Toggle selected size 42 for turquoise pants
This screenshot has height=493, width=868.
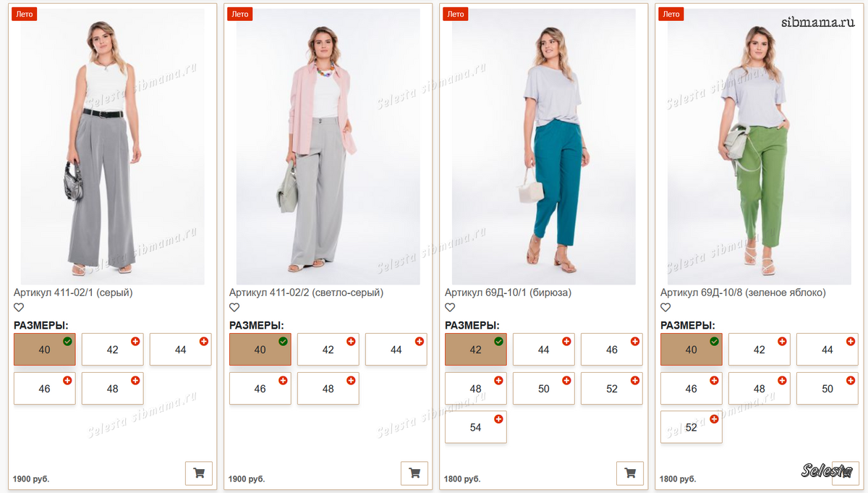(x=475, y=350)
